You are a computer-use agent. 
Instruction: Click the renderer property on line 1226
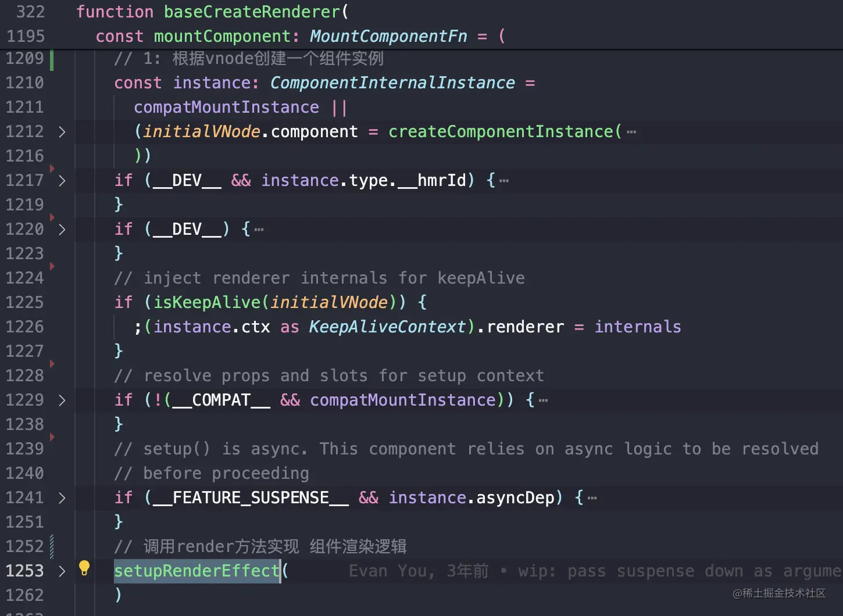(x=525, y=327)
